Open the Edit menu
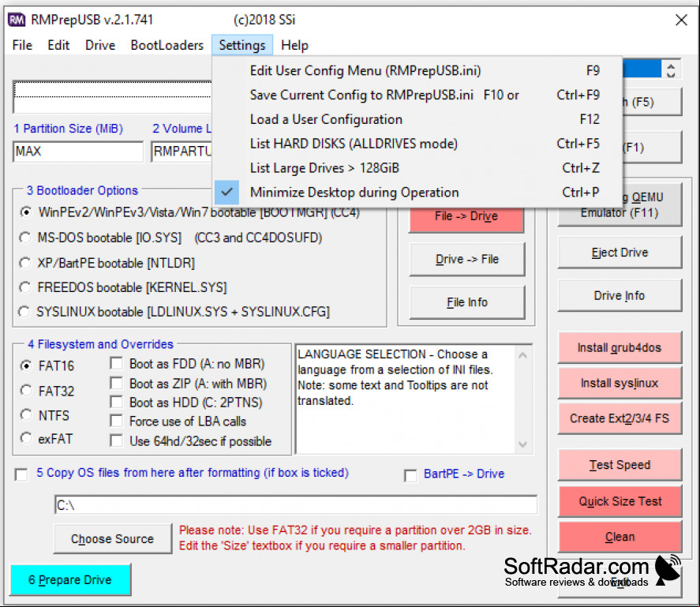700x607 pixels. coord(58,45)
